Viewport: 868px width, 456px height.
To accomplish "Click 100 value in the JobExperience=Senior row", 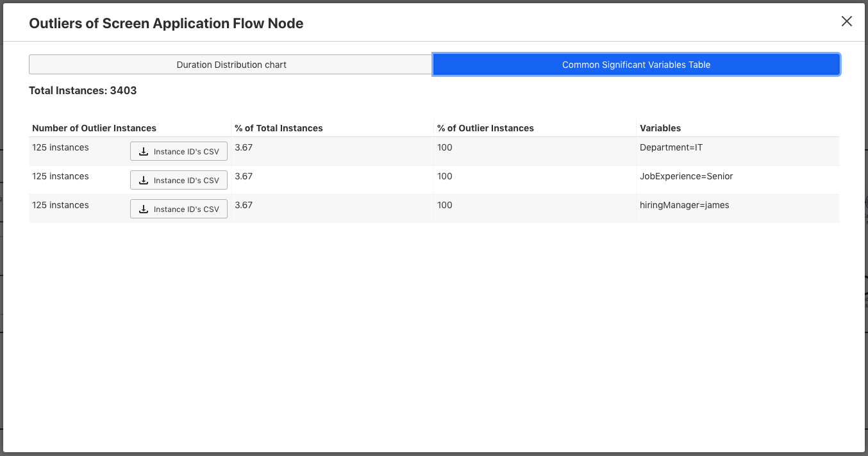I will pyautogui.click(x=445, y=176).
